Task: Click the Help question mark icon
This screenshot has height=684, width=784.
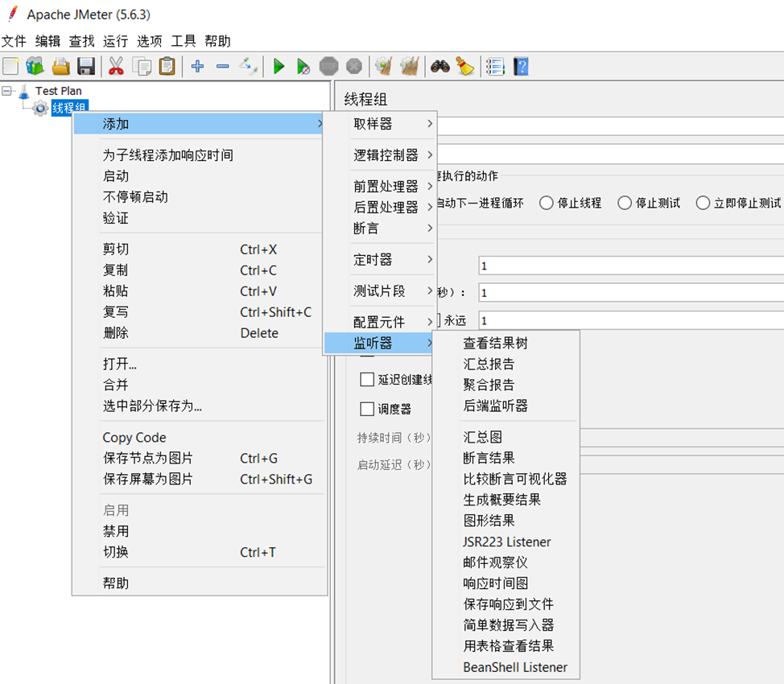Action: (x=521, y=66)
